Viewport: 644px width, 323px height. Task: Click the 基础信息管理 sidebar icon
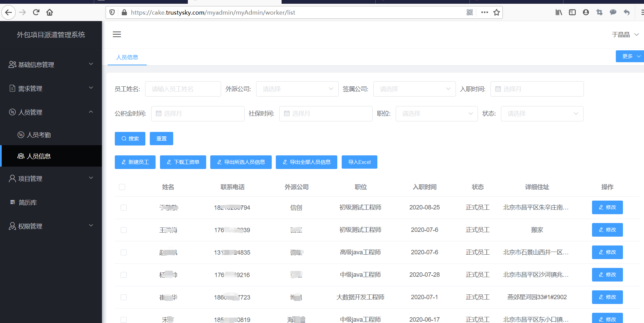pyautogui.click(x=12, y=64)
